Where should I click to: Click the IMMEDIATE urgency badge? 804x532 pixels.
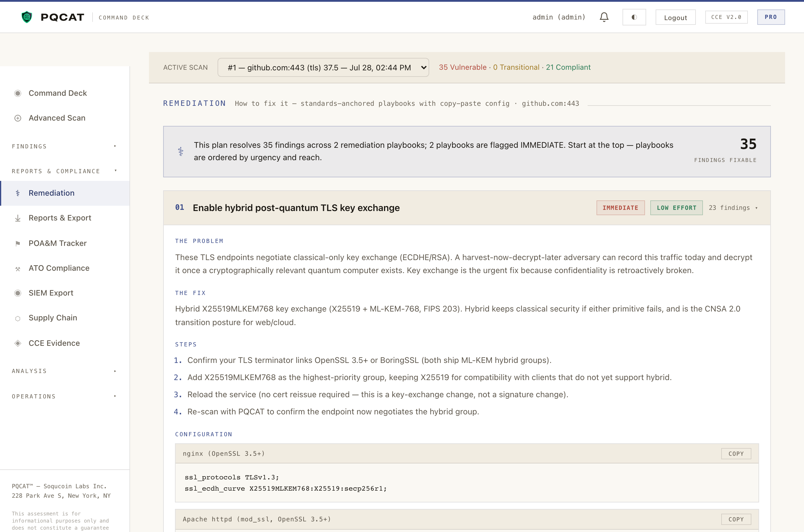620,208
